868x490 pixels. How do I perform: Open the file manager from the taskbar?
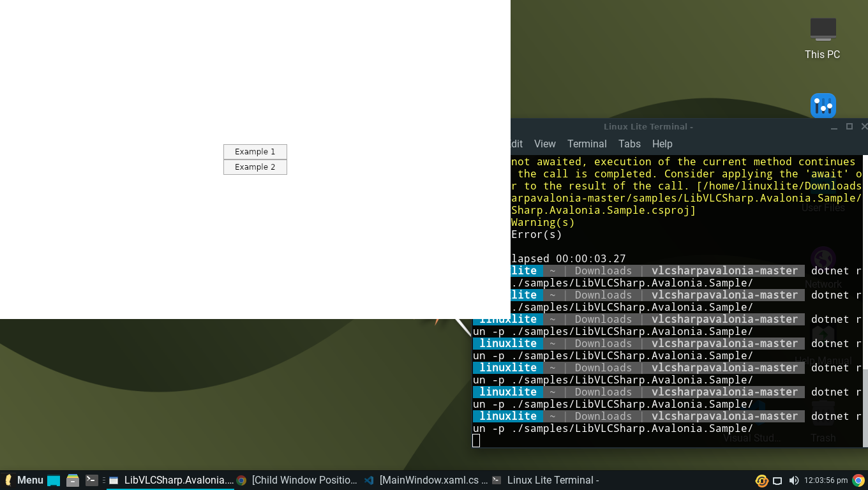pyautogui.click(x=72, y=480)
